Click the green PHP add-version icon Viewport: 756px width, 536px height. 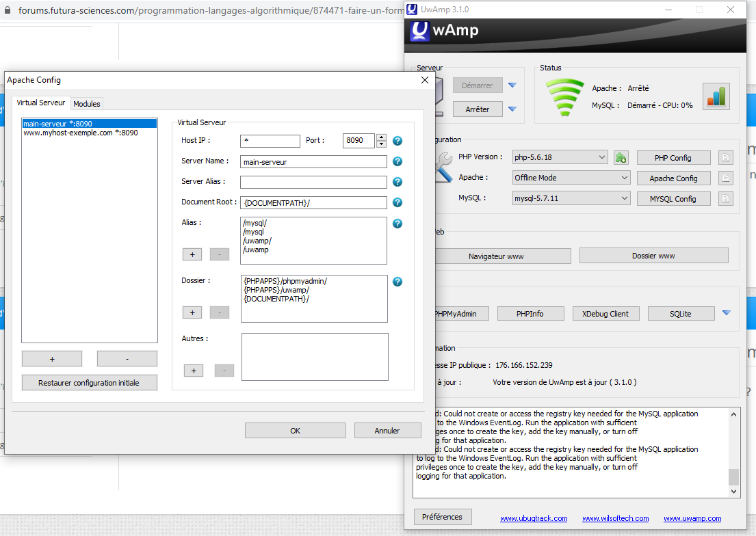click(x=621, y=158)
